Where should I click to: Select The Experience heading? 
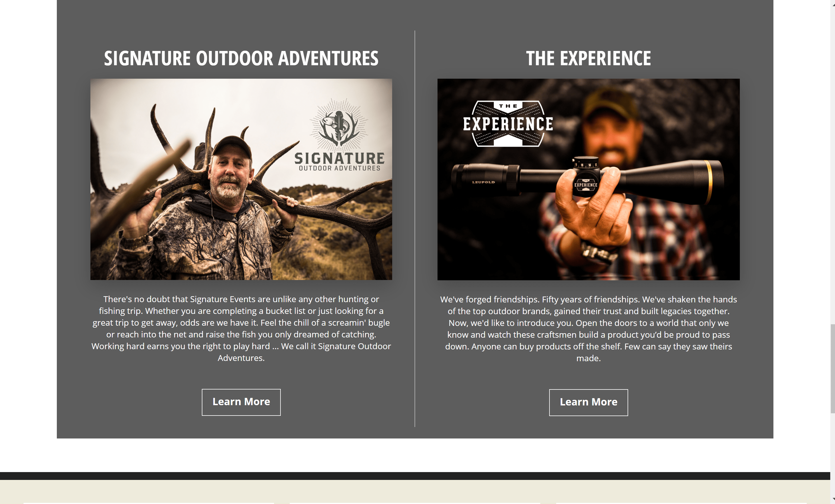[588, 58]
